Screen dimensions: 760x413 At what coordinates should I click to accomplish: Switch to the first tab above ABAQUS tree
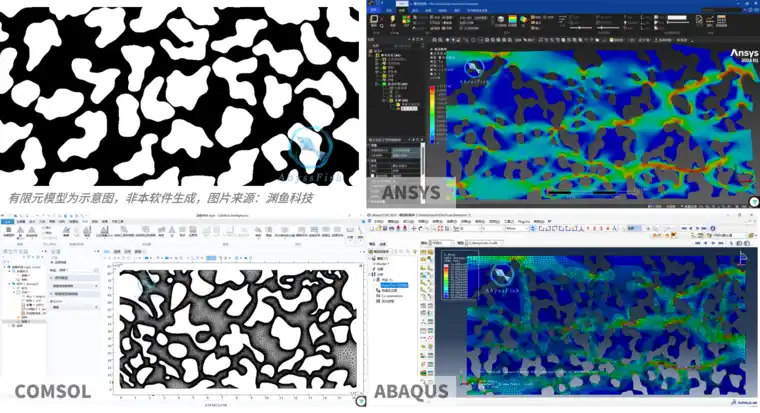372,244
